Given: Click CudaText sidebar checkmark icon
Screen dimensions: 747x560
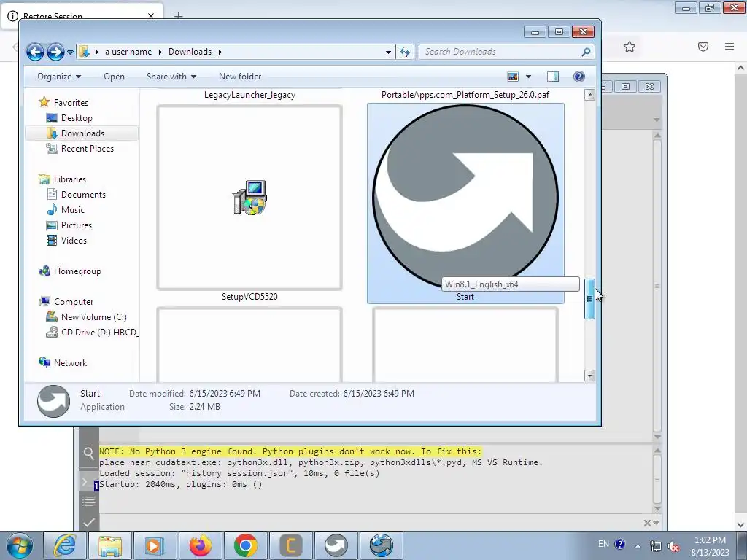Looking at the screenshot, I should point(88,522).
